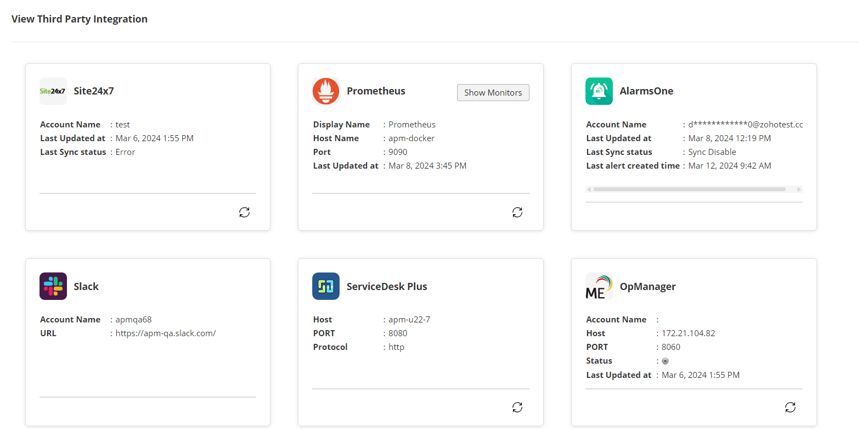The height and width of the screenshot is (429, 868).
Task: Refresh the Site24x7 integration sync
Action: [245, 212]
